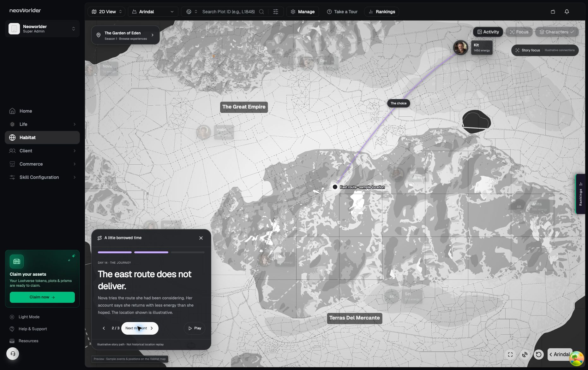The width and height of the screenshot is (588, 370).
Task: Click the story path icon in panel header
Action: [100, 238]
